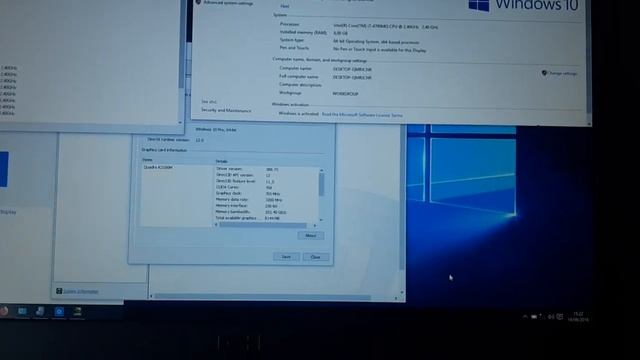Click the Full computer name value

[x=352, y=78]
